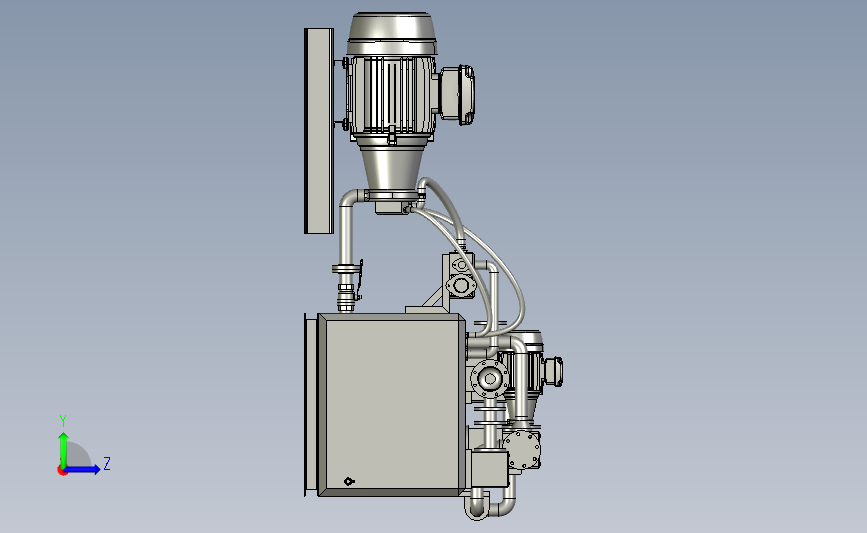Click the green Y axis arrow of triad
The width and height of the screenshot is (867, 533).
63,449
